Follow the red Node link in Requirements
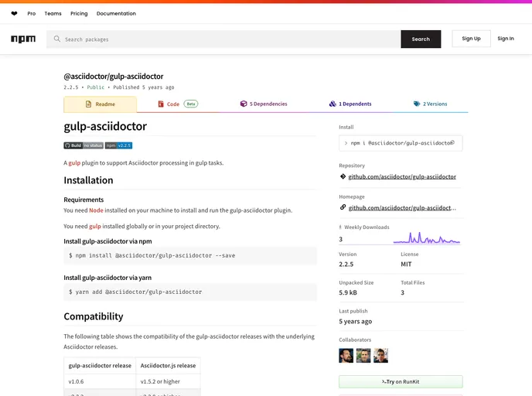The width and height of the screenshot is (532, 396). [x=96, y=210]
